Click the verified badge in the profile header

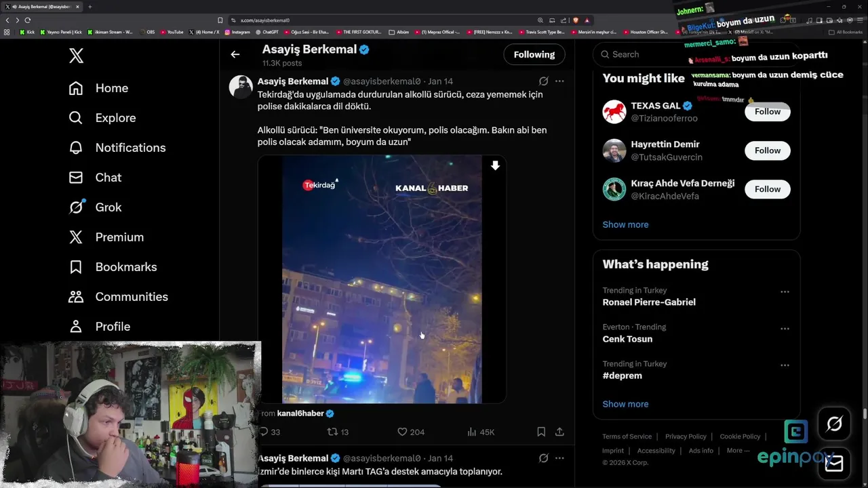pyautogui.click(x=364, y=49)
